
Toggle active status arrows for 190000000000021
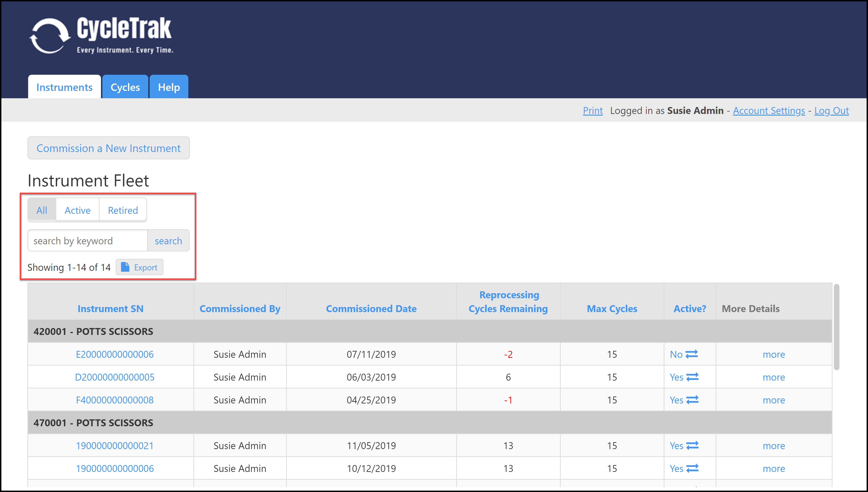click(x=692, y=445)
